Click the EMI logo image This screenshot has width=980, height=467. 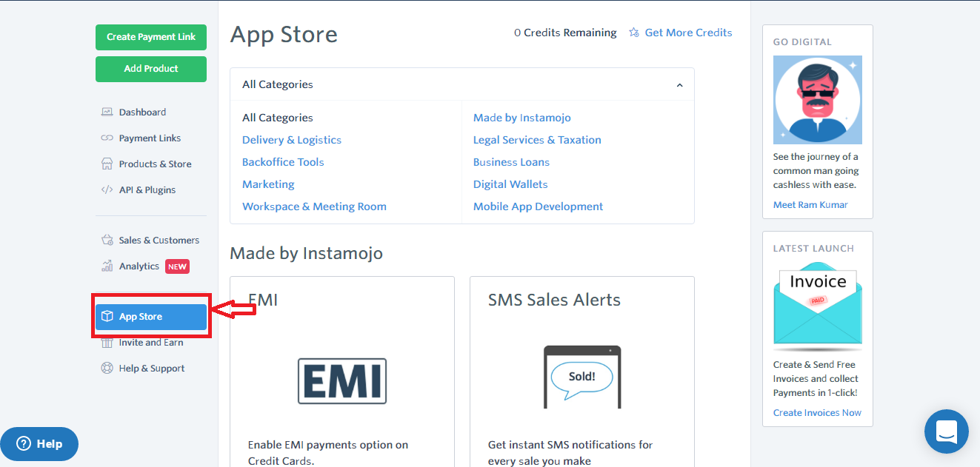(x=342, y=381)
